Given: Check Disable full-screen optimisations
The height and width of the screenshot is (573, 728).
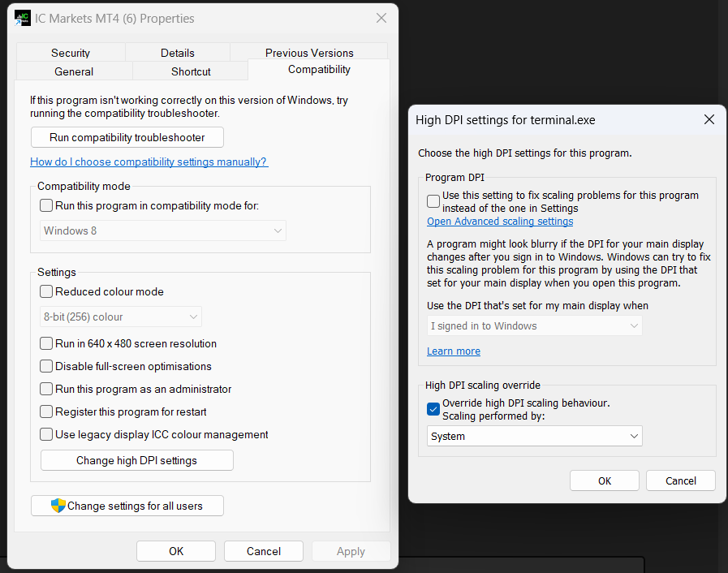Looking at the screenshot, I should [x=46, y=366].
